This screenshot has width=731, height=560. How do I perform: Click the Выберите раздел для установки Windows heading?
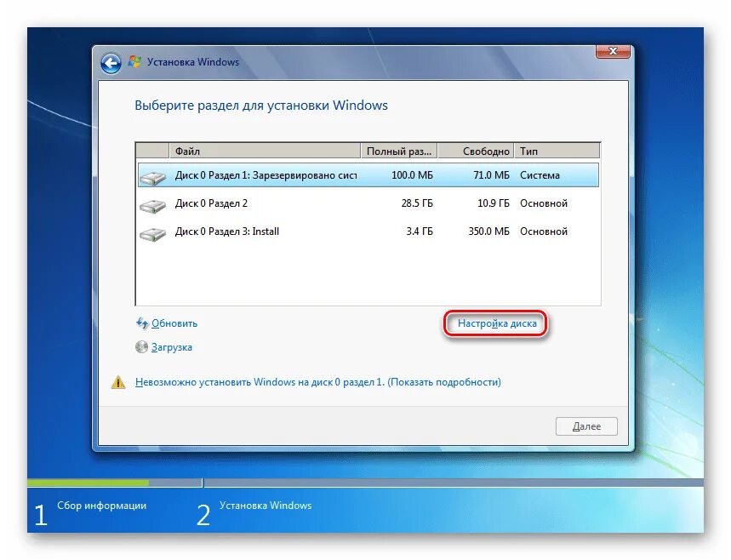261,106
